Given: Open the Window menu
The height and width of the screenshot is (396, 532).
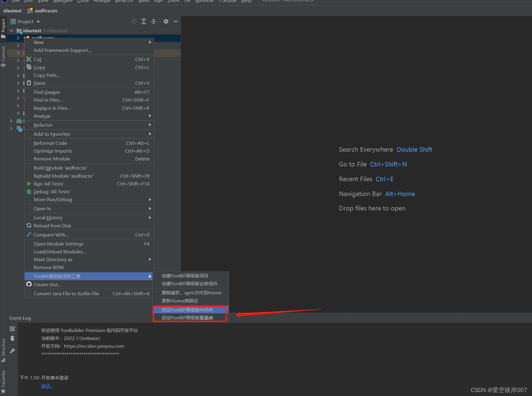Looking at the screenshot, I should (204, 1).
